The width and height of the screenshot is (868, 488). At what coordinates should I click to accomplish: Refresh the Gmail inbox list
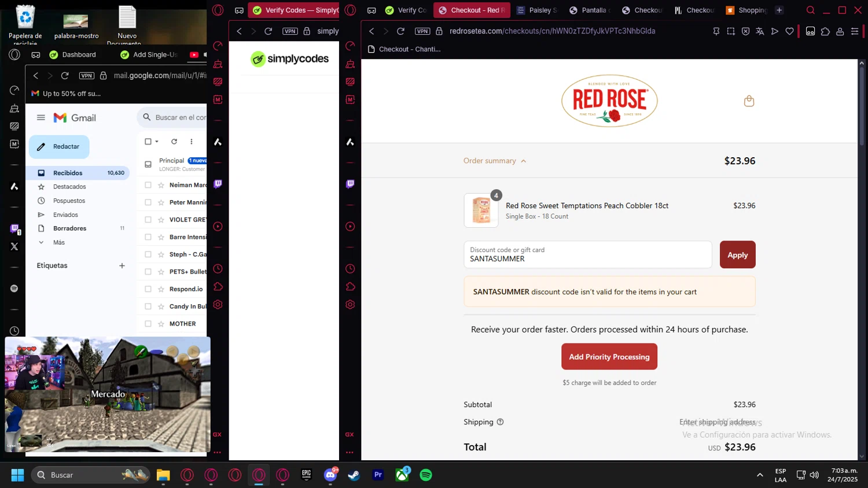(x=174, y=142)
